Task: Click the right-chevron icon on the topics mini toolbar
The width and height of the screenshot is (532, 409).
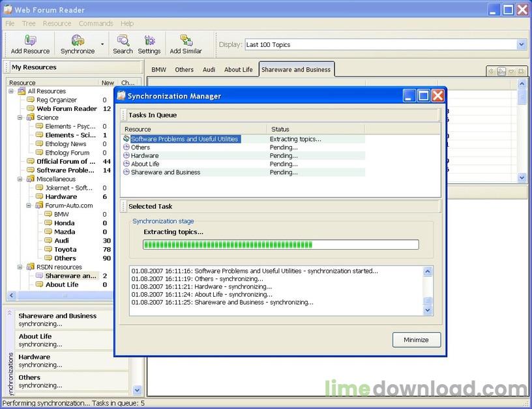Action: click(502, 70)
